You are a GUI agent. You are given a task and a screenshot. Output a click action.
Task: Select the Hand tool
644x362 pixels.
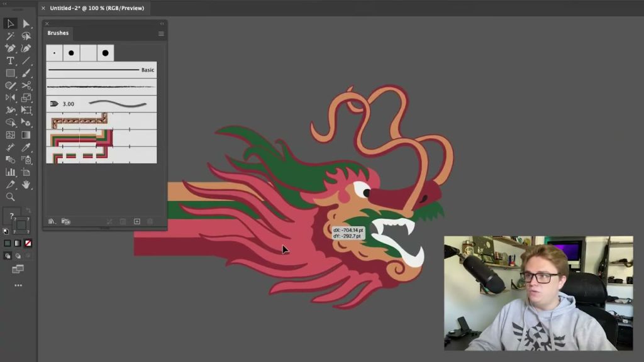(26, 184)
